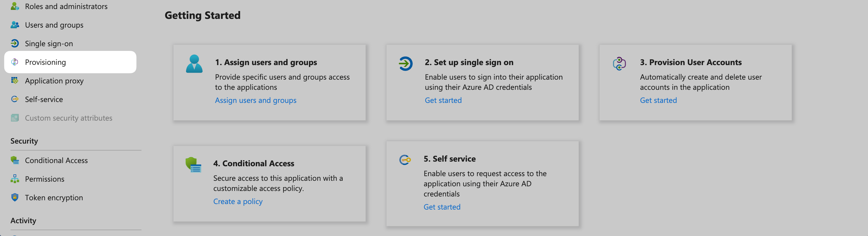Select Custom security attributes item
The image size is (868, 236).
68,118
